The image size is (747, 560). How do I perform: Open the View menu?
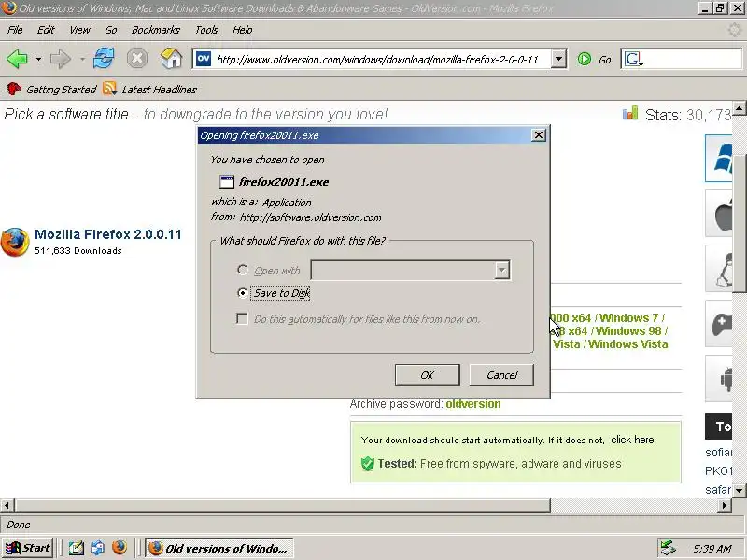pos(79,30)
